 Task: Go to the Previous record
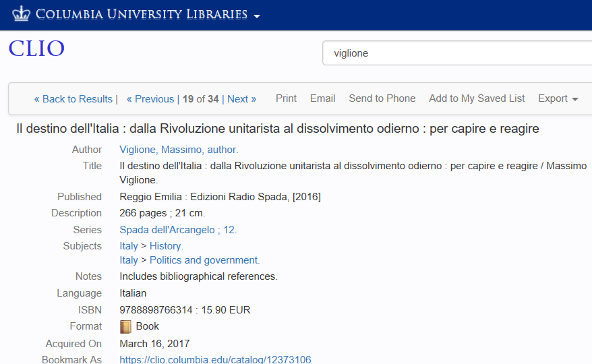[150, 99]
